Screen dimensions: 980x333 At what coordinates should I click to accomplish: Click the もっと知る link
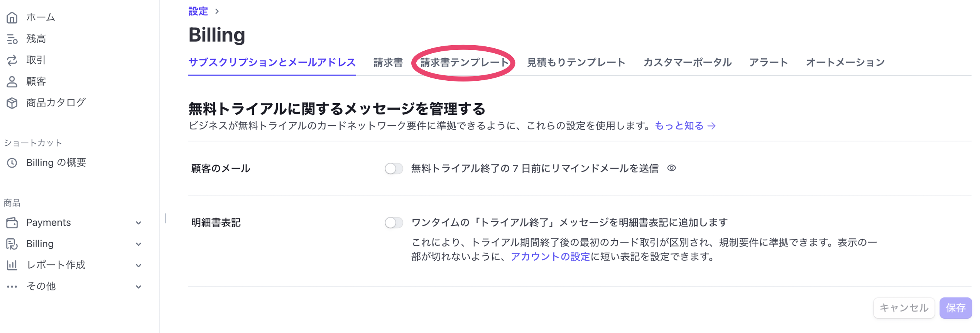coord(685,126)
